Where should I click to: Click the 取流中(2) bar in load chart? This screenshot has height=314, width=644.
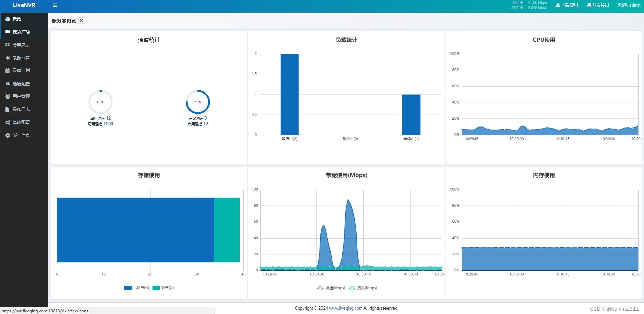point(290,95)
